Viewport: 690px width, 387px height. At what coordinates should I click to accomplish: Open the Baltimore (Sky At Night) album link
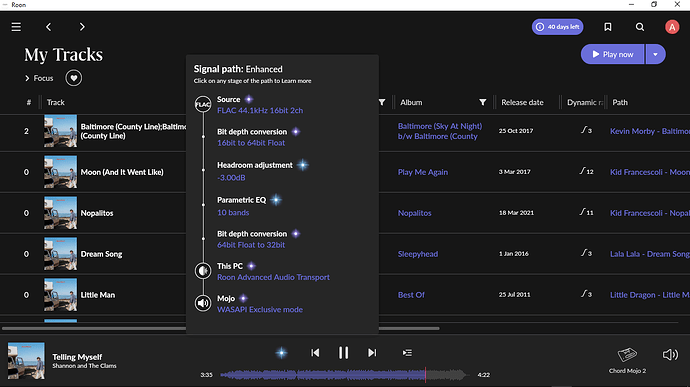click(440, 131)
